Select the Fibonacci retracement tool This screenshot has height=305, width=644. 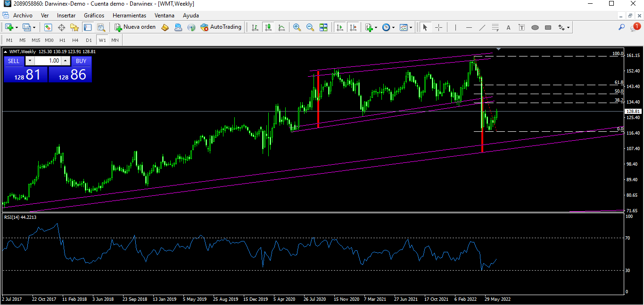point(495,27)
